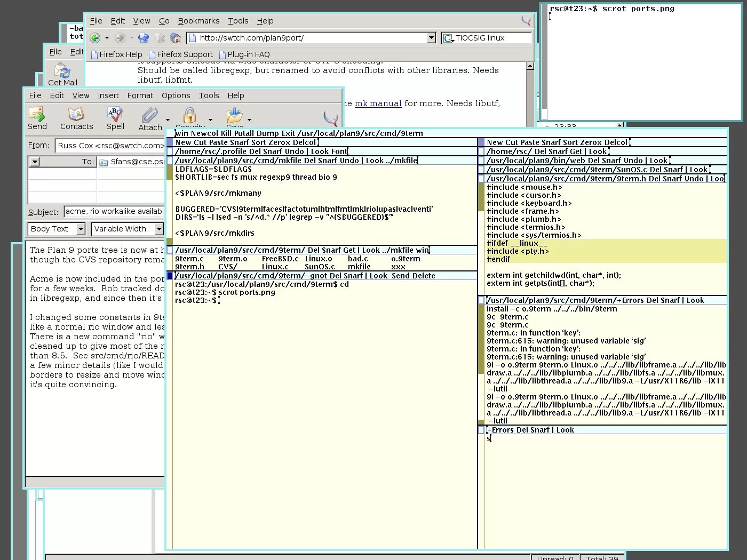Expand the Firefox URL bar dropdown
This screenshot has width=747, height=560.
[431, 38]
